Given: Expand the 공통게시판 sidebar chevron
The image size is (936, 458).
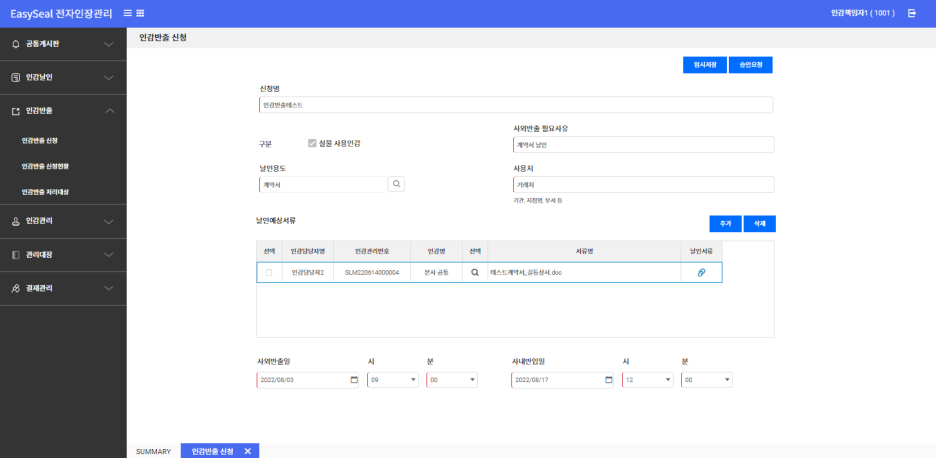Looking at the screenshot, I should point(109,44).
